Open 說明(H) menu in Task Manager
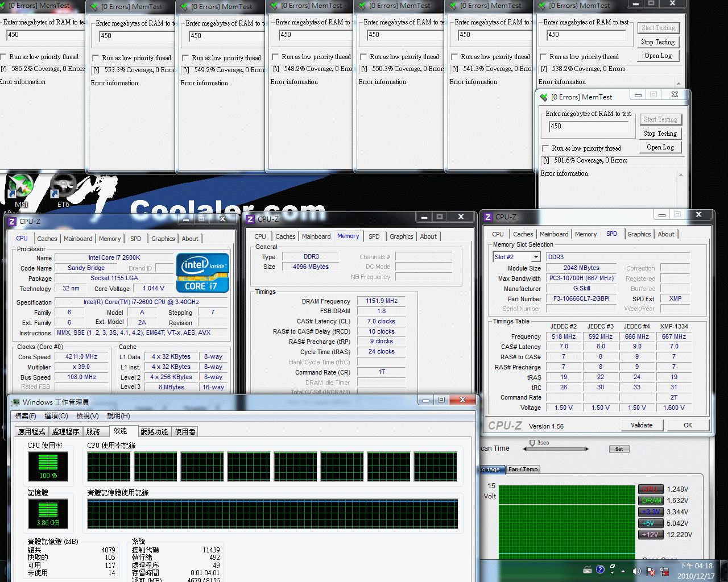 (x=118, y=416)
